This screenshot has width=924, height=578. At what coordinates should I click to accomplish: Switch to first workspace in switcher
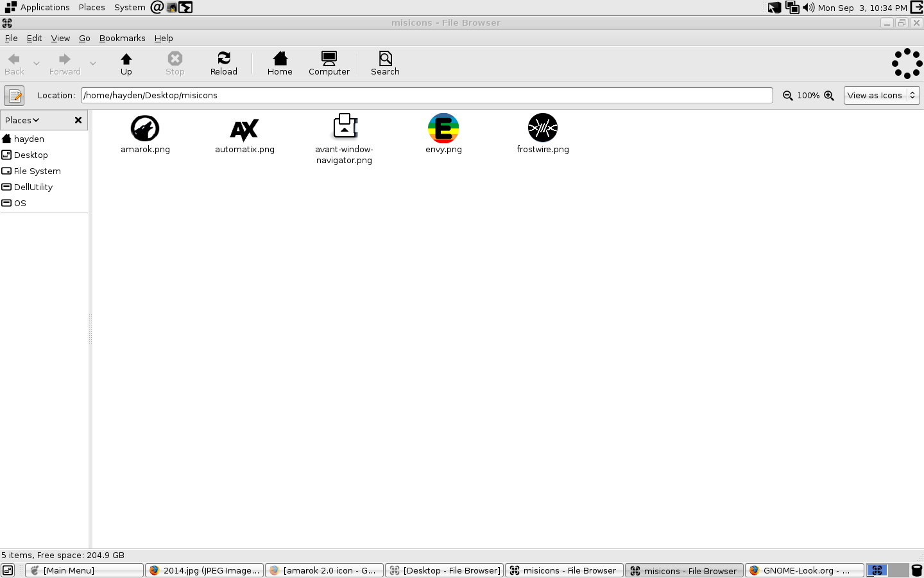877,570
